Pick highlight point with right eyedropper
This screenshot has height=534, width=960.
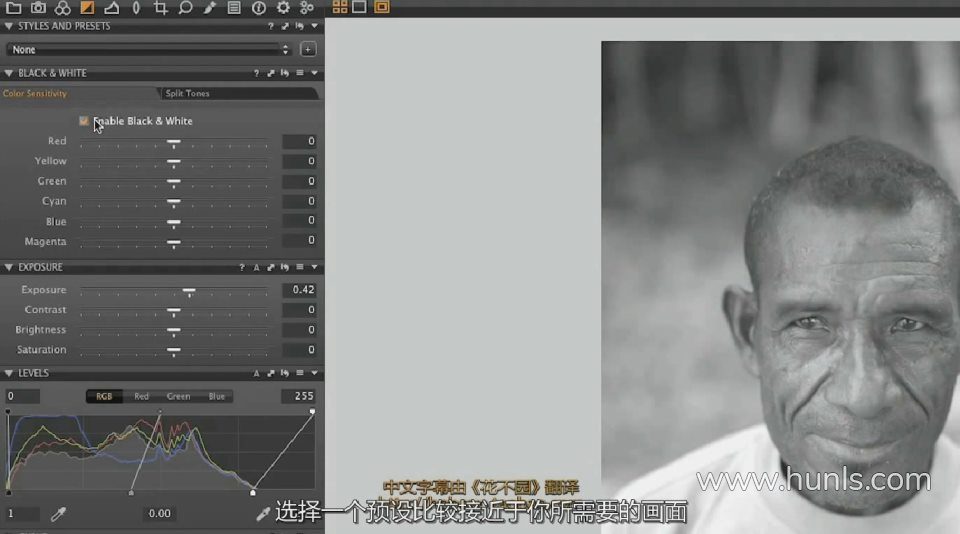[x=263, y=514]
